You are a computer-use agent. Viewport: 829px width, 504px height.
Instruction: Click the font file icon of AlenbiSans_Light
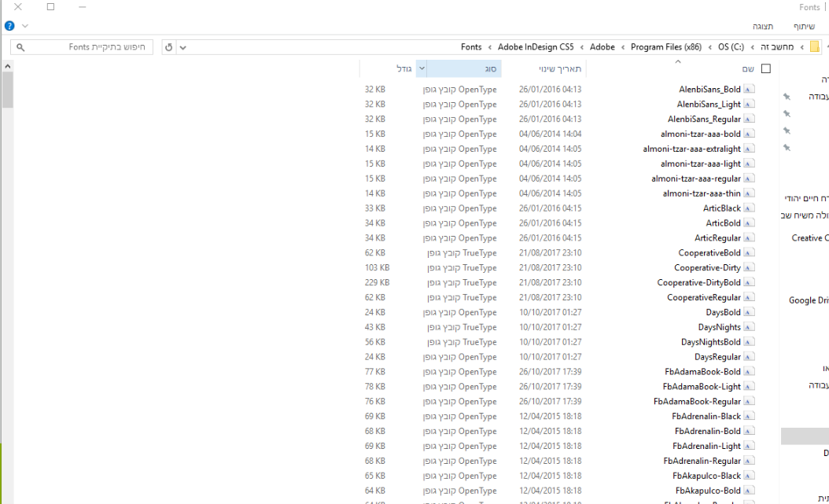(x=749, y=104)
